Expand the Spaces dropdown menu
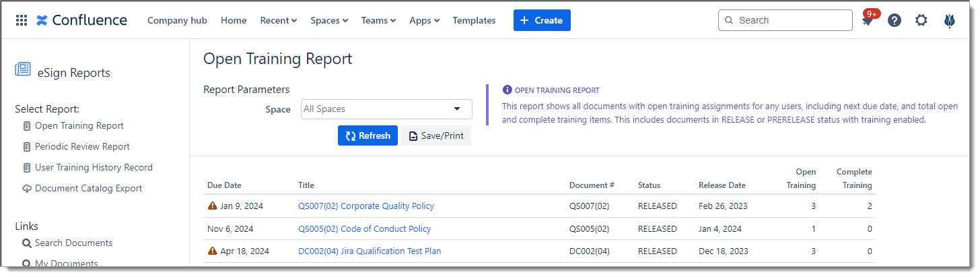The width and height of the screenshot is (980, 277). 328,20
